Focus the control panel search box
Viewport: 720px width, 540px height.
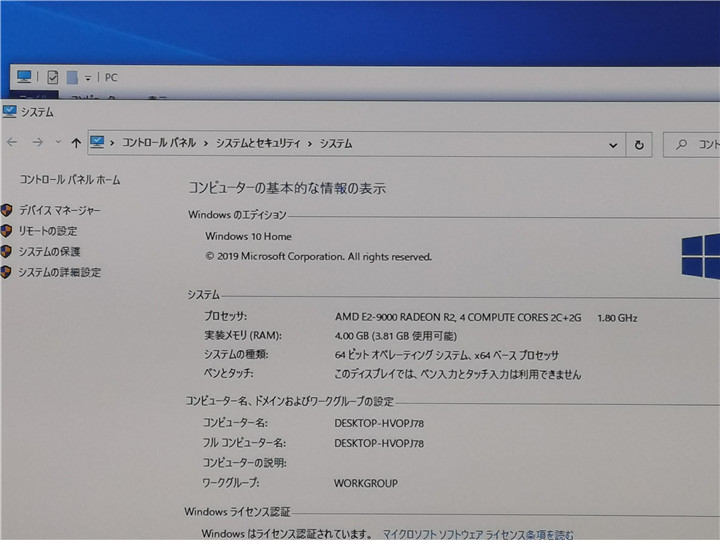coord(692,145)
